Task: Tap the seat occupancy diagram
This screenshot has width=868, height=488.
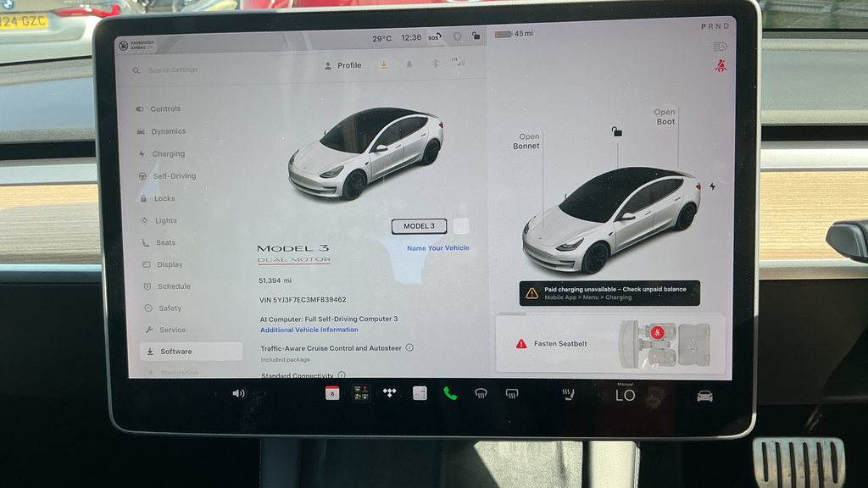Action: click(x=664, y=344)
